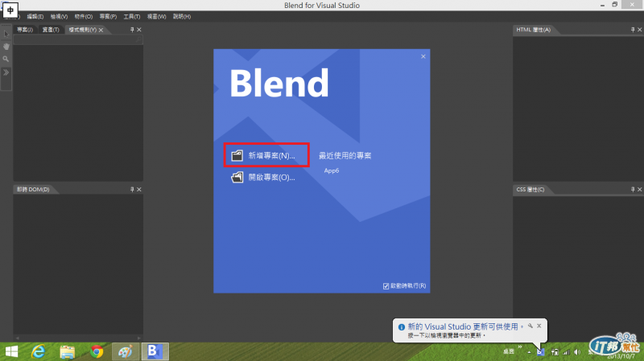Close the Blend start dialog
644x361 pixels.
click(423, 56)
